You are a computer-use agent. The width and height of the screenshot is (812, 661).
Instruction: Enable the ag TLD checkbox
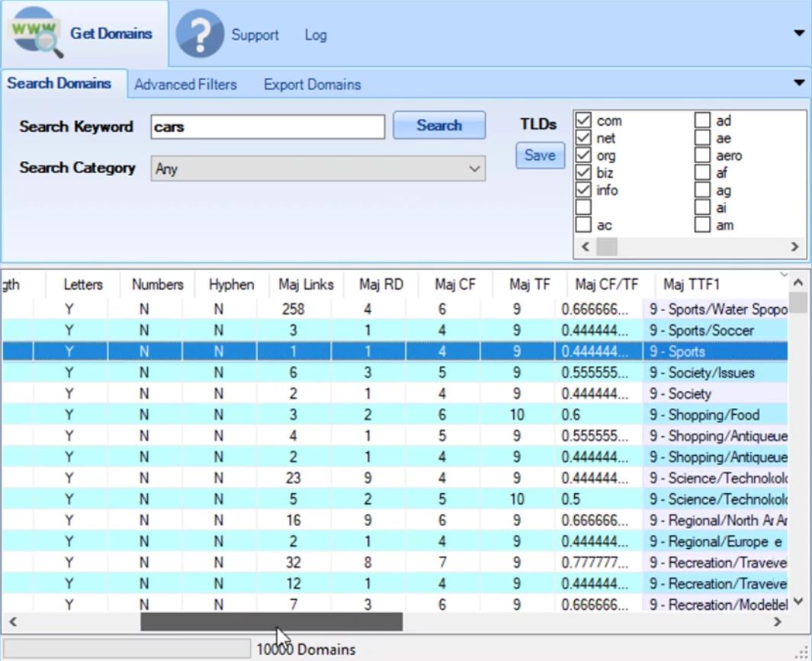(x=702, y=190)
